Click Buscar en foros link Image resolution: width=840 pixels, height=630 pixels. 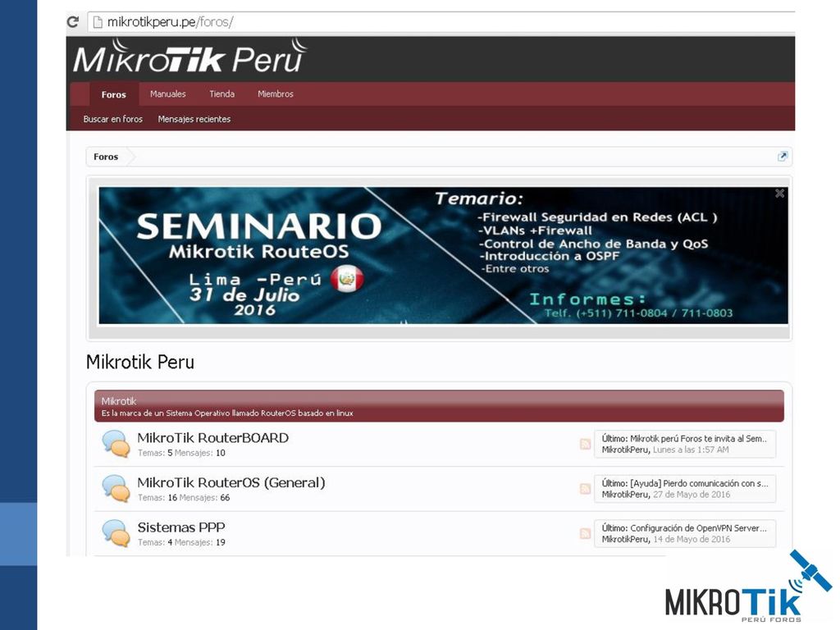[x=113, y=119]
